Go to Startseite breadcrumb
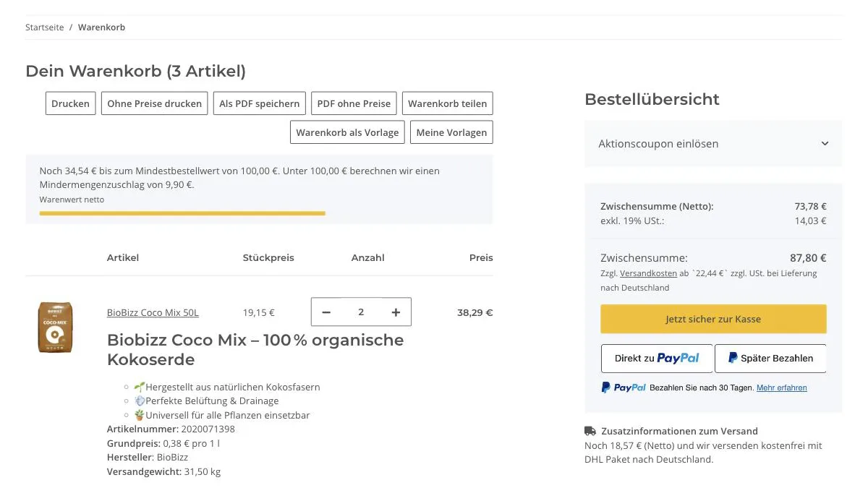Viewport: 868px width, 488px height. (x=45, y=27)
